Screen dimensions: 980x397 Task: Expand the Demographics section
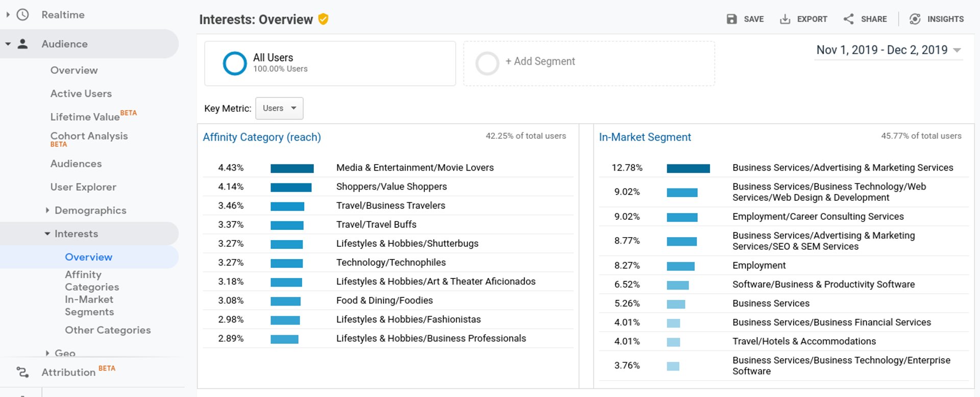(x=47, y=211)
